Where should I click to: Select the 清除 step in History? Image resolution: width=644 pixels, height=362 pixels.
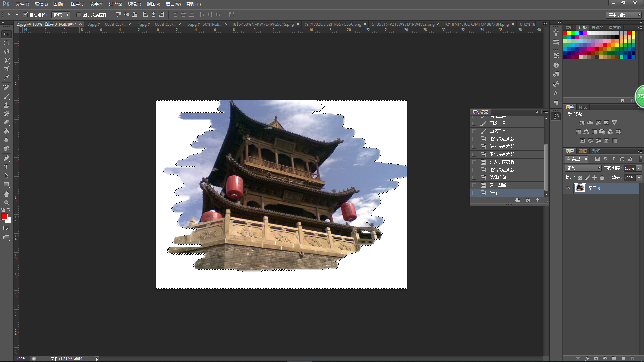[493, 193]
